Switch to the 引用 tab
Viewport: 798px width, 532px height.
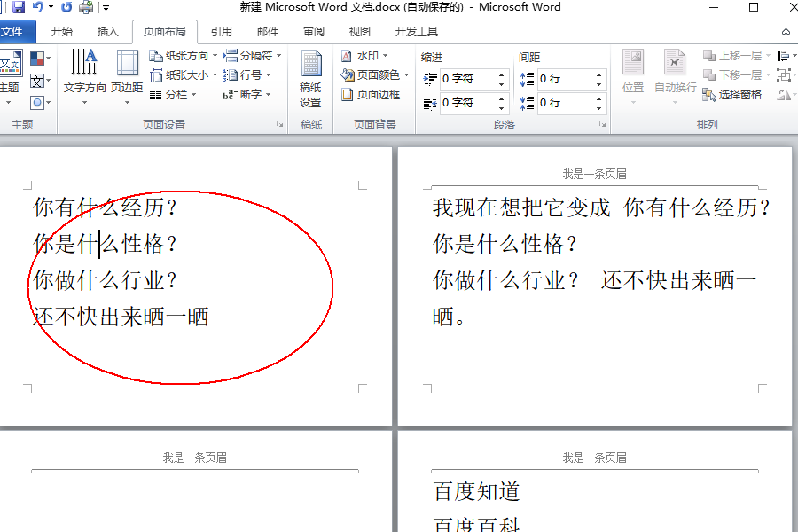pyautogui.click(x=222, y=32)
